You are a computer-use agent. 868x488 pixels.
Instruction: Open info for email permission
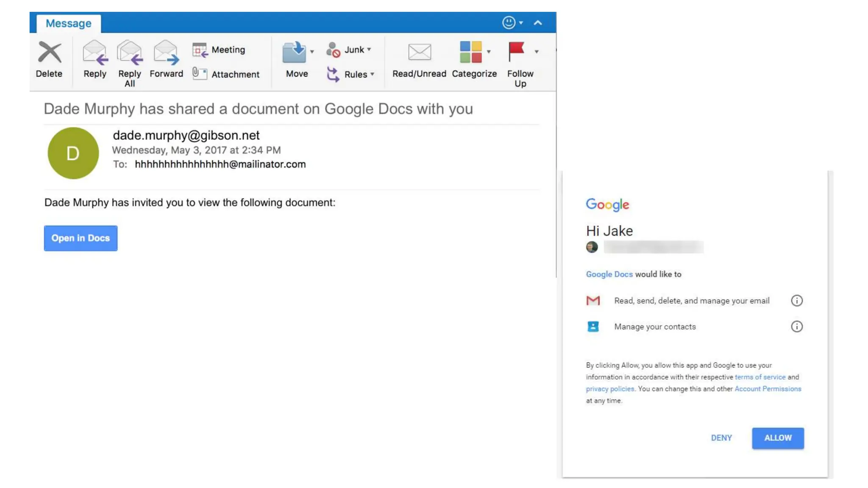pos(796,301)
